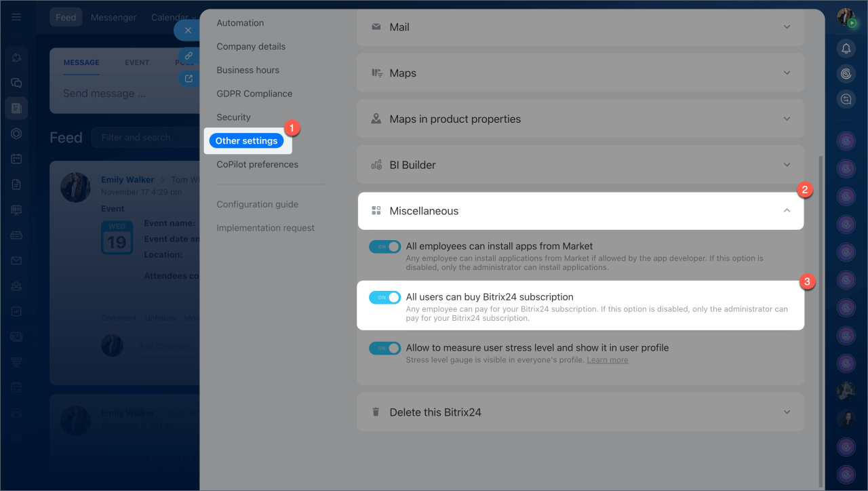The image size is (868, 491).
Task: Open calendar icon in left sidebar
Action: pos(16,159)
